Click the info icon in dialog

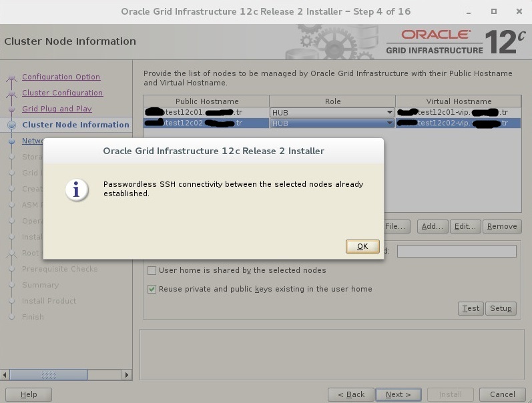(x=77, y=189)
